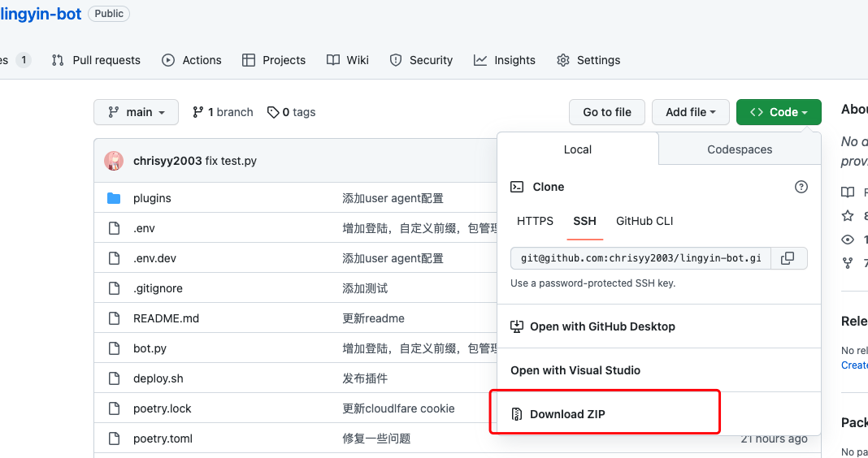Click the terminal icon beside Clone
Viewport: 868px width, 458px height.
pos(516,187)
